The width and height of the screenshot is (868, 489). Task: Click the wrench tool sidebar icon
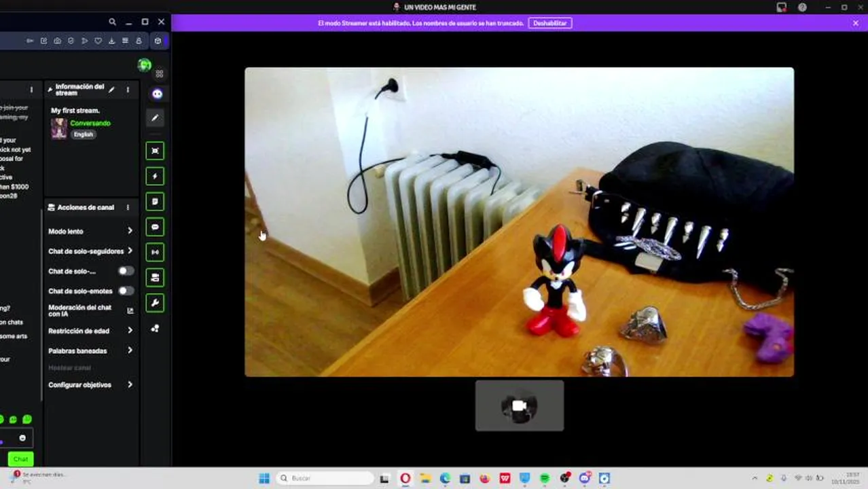(x=155, y=303)
